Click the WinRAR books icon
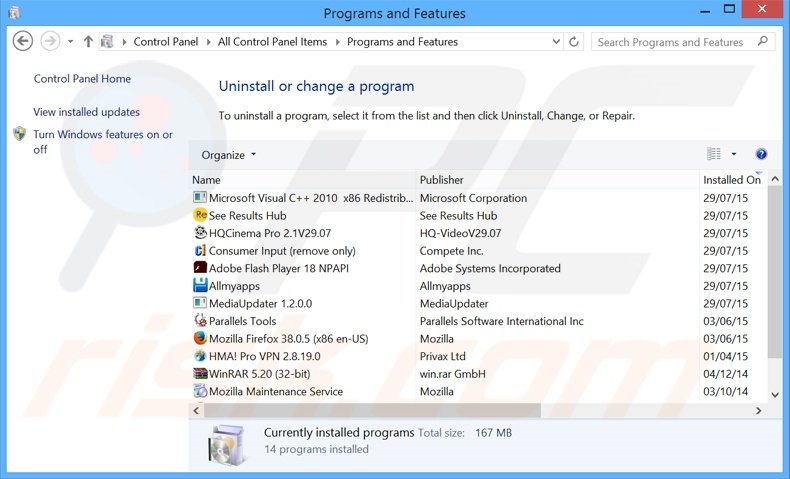 point(200,374)
